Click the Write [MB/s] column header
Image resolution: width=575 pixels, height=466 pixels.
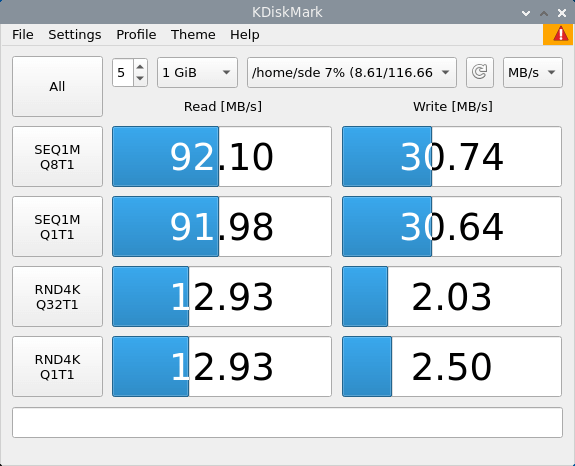point(453,107)
